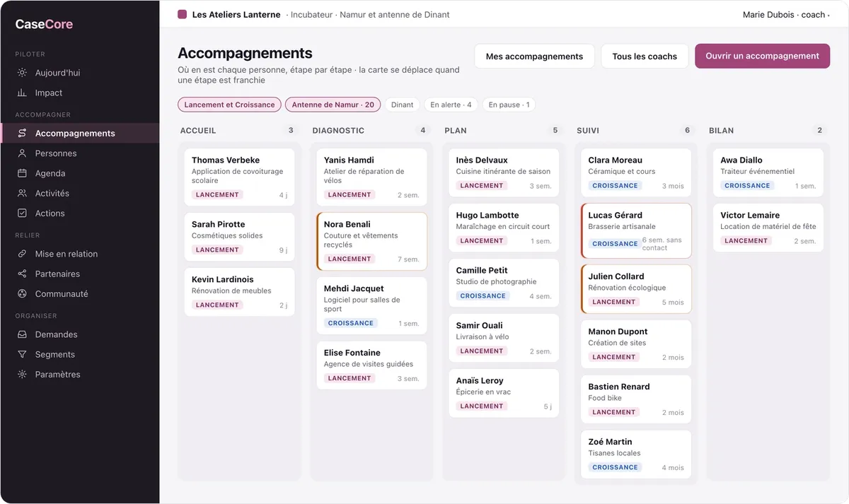This screenshot has height=504, width=849.
Task: Open Awa Diallo's card
Action: point(768,172)
